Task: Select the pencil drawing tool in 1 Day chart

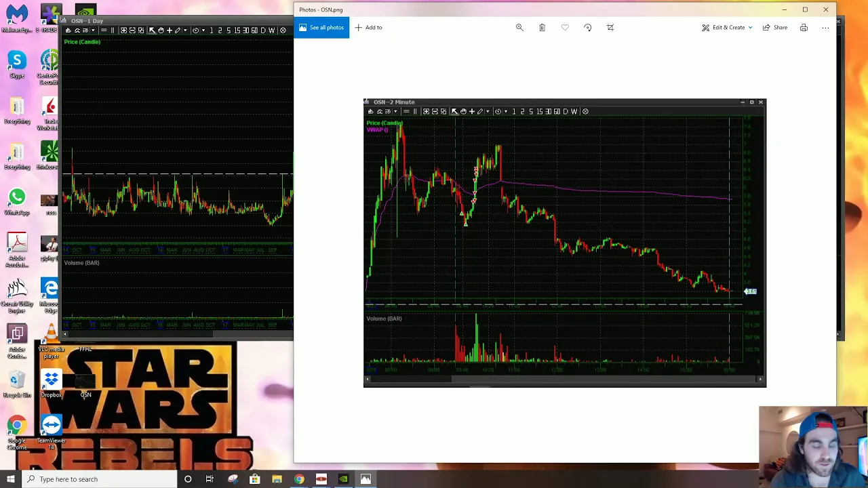Action: 178,30
